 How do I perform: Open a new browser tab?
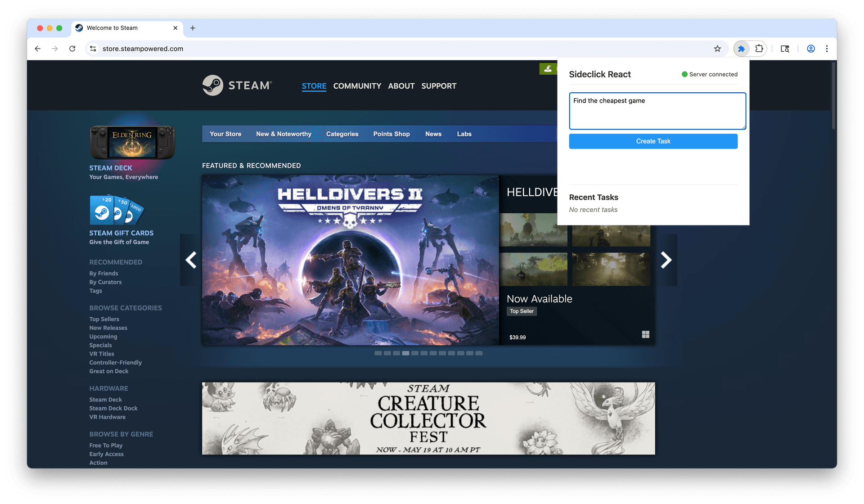(193, 28)
